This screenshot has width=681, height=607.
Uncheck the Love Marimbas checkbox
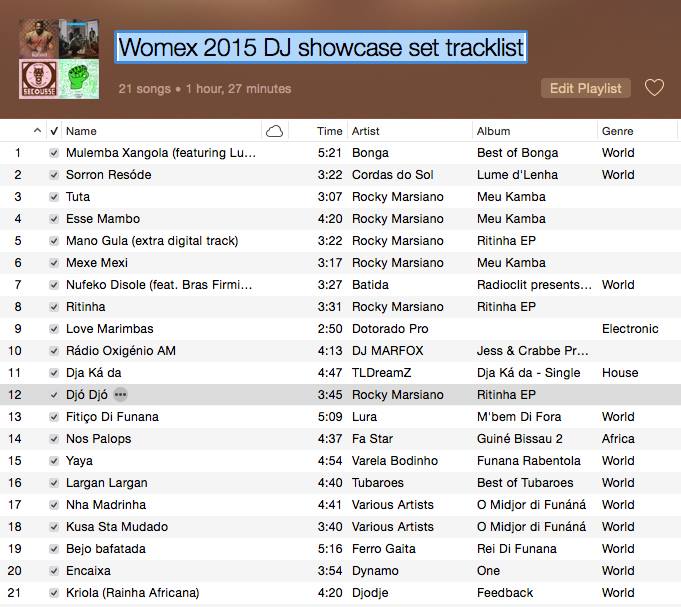point(54,329)
